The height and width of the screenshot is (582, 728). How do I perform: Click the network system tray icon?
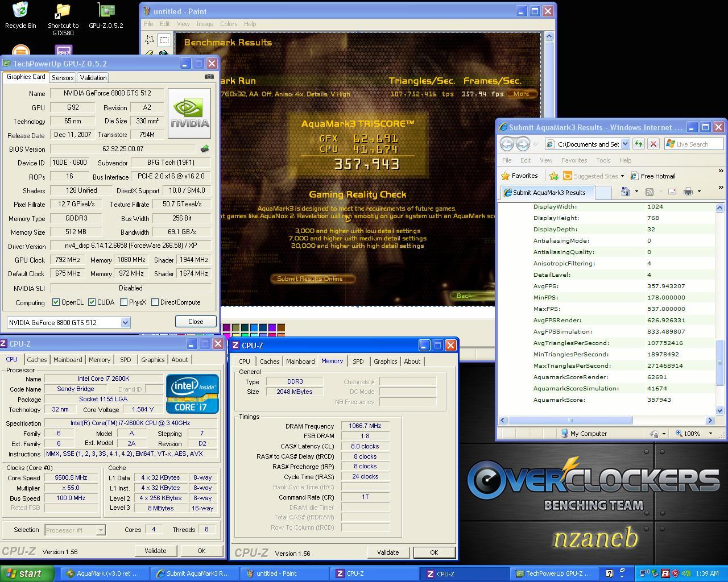coord(644,573)
